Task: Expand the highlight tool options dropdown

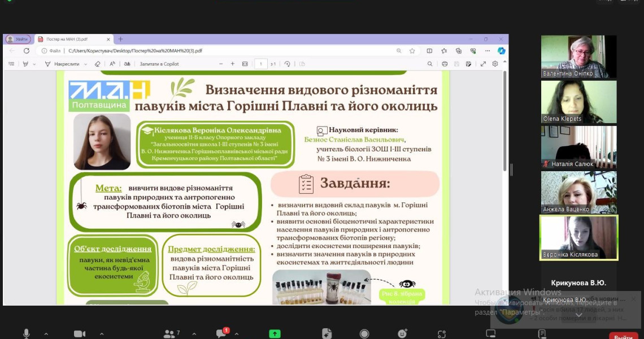Action: [34, 64]
